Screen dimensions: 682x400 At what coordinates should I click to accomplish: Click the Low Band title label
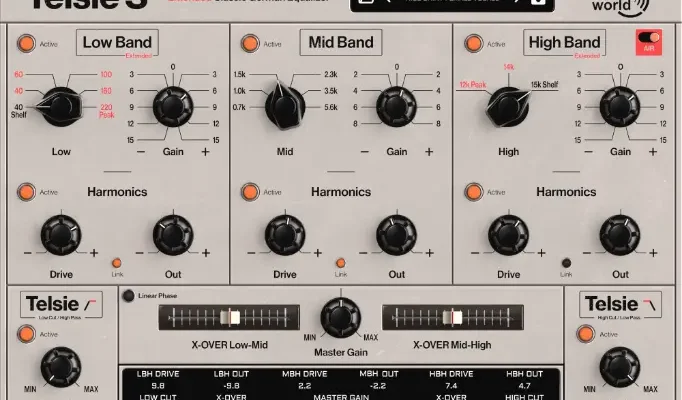click(x=111, y=43)
